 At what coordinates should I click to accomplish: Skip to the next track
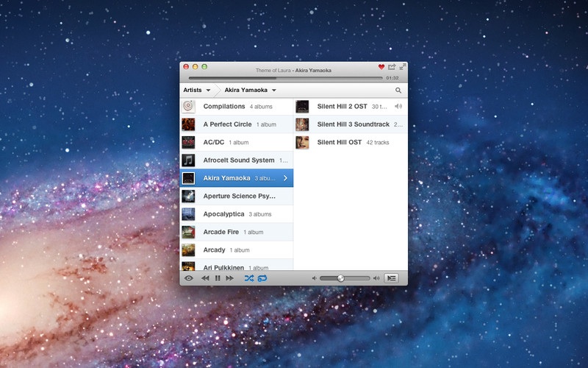(x=229, y=278)
